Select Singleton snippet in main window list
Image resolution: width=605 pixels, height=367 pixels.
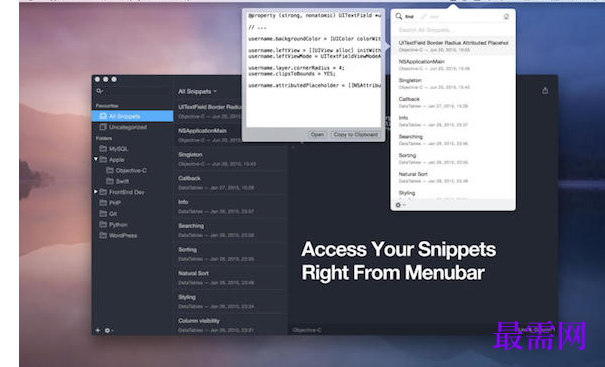pyautogui.click(x=231, y=159)
